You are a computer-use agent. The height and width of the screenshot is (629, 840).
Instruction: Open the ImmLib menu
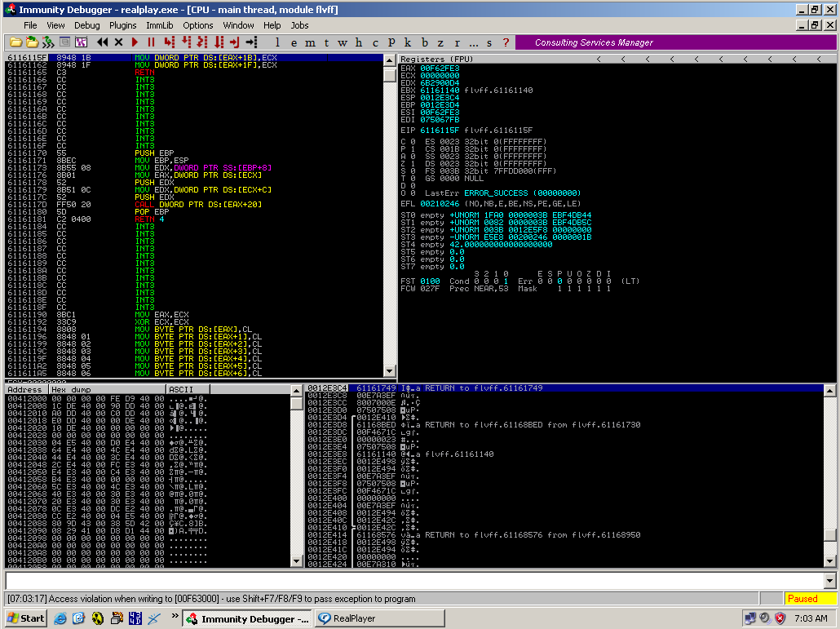(x=160, y=25)
